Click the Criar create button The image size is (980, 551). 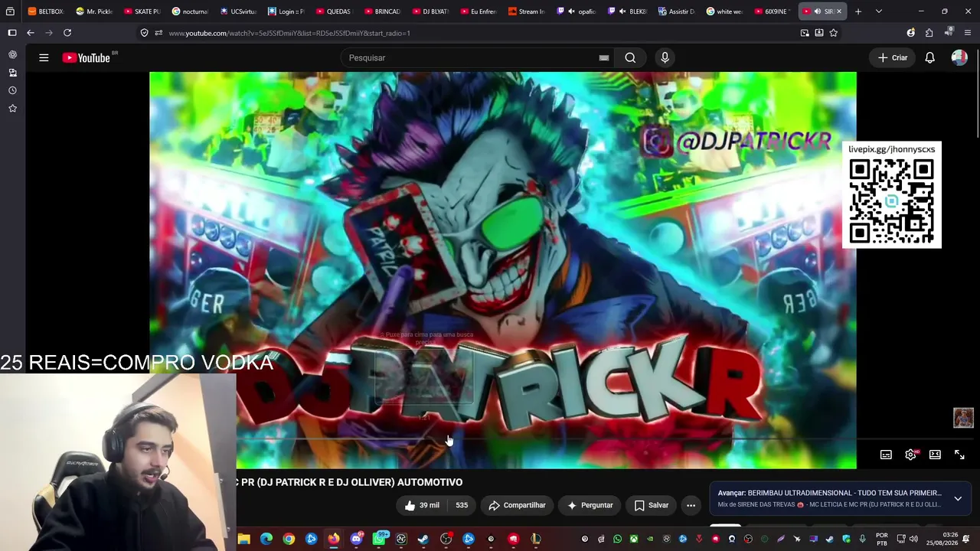point(893,58)
